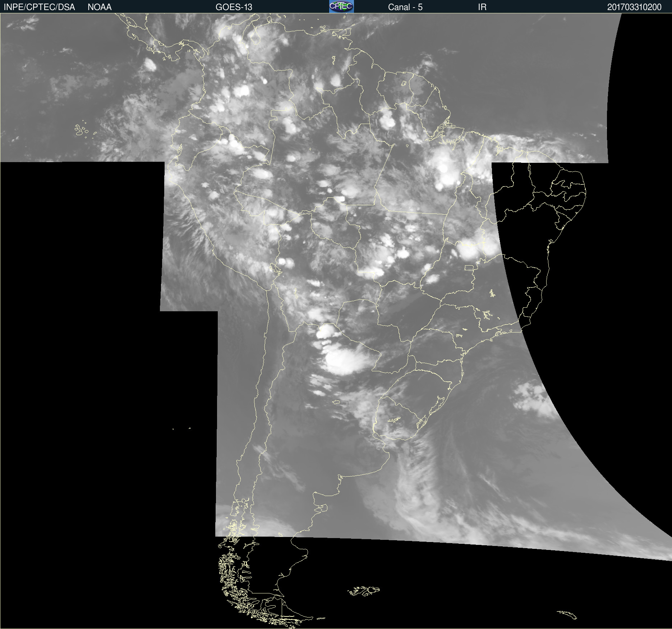Select the GOES-13 satellite label
The image size is (672, 629).
[234, 7]
